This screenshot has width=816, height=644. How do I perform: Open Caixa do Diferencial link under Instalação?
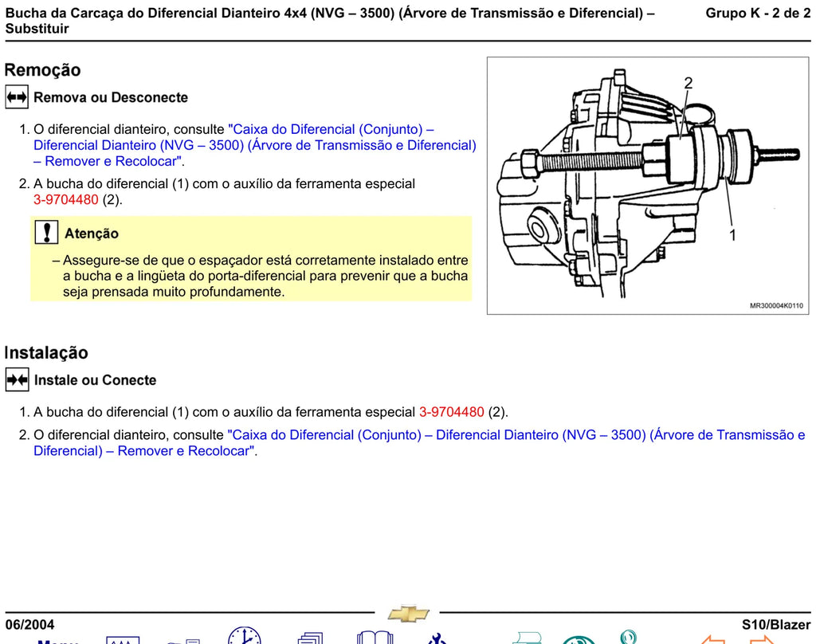pyautogui.click(x=419, y=442)
